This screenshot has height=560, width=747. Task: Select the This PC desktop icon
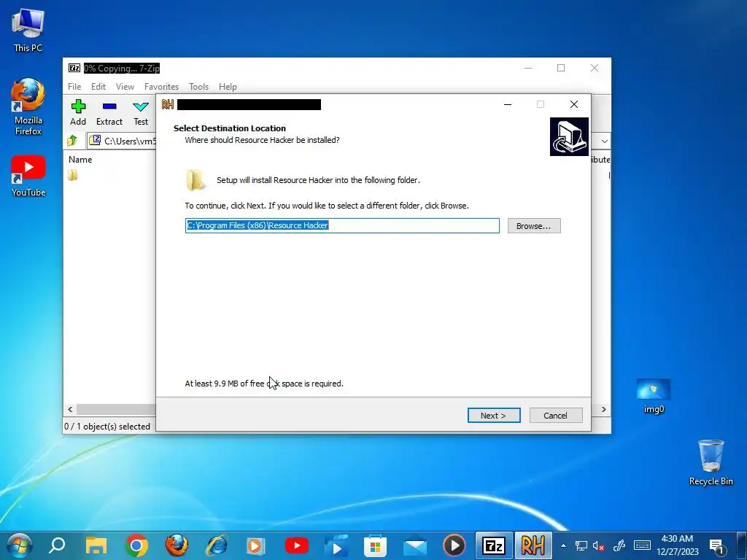[x=28, y=30]
